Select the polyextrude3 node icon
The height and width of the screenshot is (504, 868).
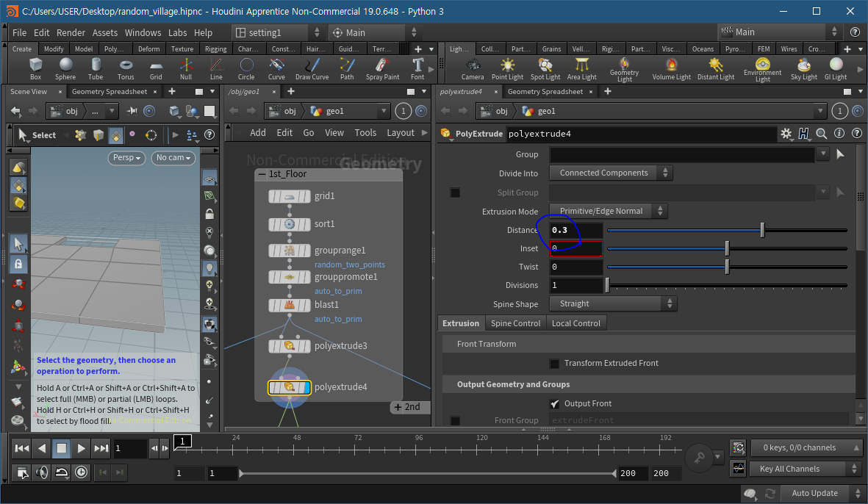coord(290,346)
